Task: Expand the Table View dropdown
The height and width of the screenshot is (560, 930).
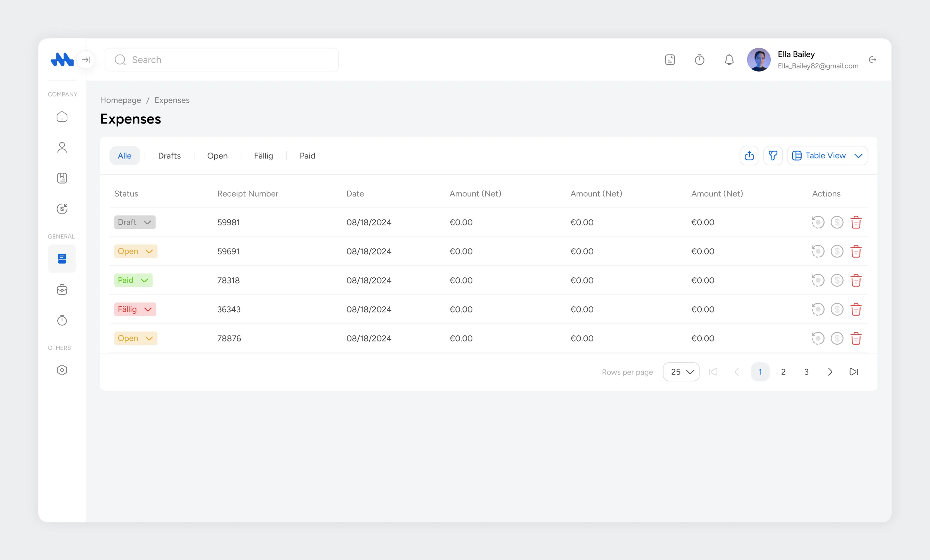Action: click(827, 156)
